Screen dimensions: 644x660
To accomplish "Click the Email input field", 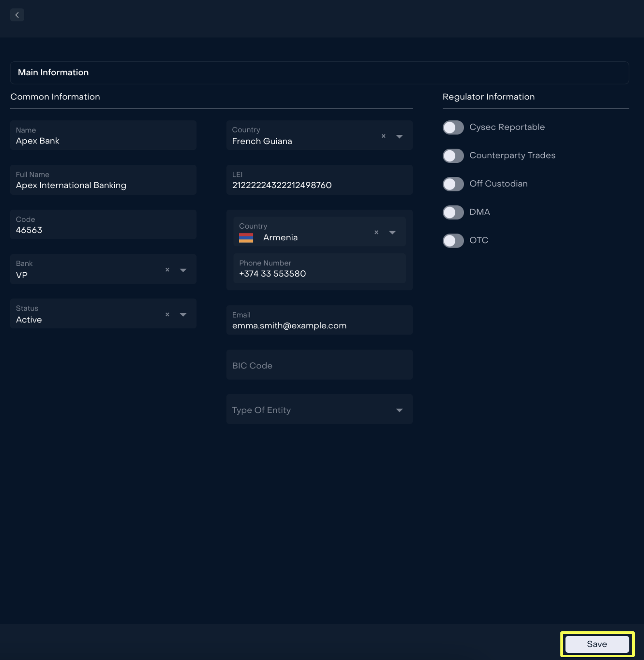I will [x=319, y=320].
